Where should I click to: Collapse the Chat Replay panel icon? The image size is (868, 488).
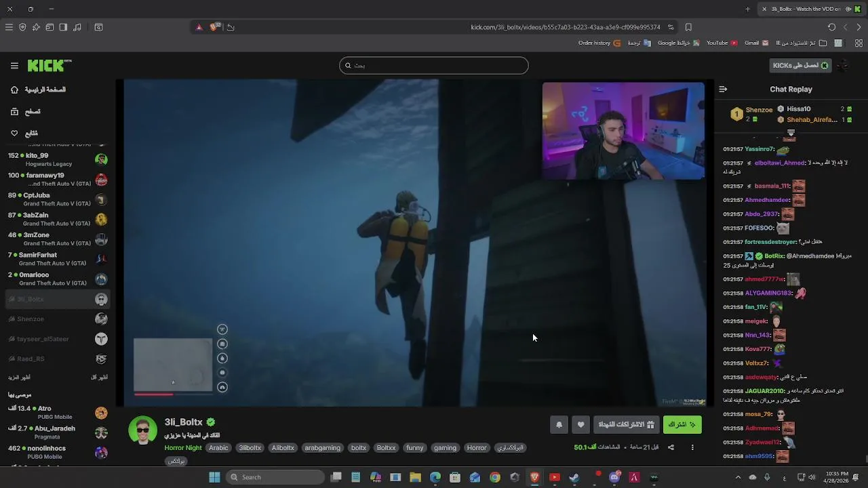(723, 89)
